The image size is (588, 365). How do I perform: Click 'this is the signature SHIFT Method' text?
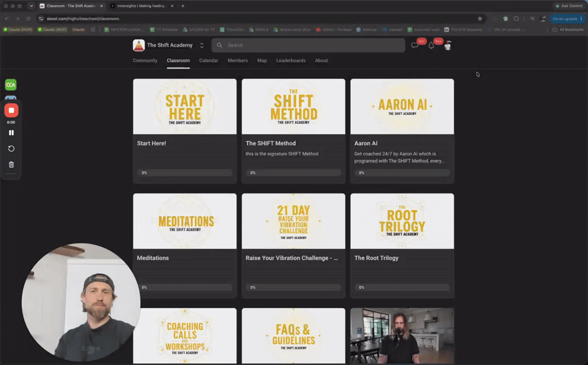pos(282,154)
